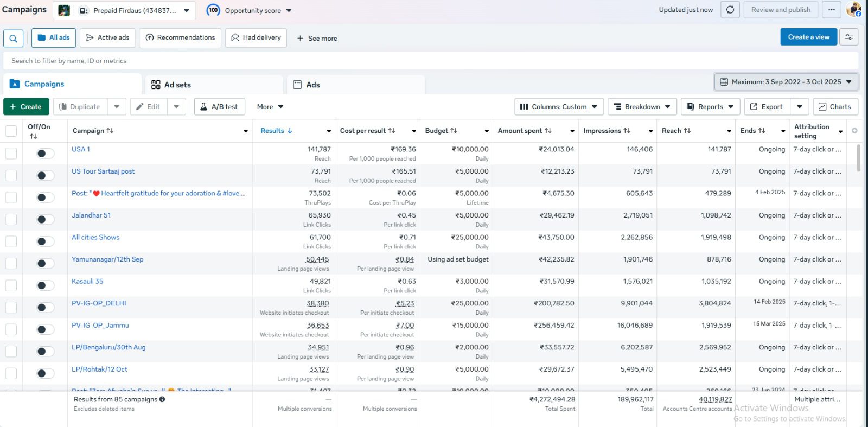The image size is (868, 427).
Task: Check the box for Kasauli 35 row
Action: click(x=11, y=285)
